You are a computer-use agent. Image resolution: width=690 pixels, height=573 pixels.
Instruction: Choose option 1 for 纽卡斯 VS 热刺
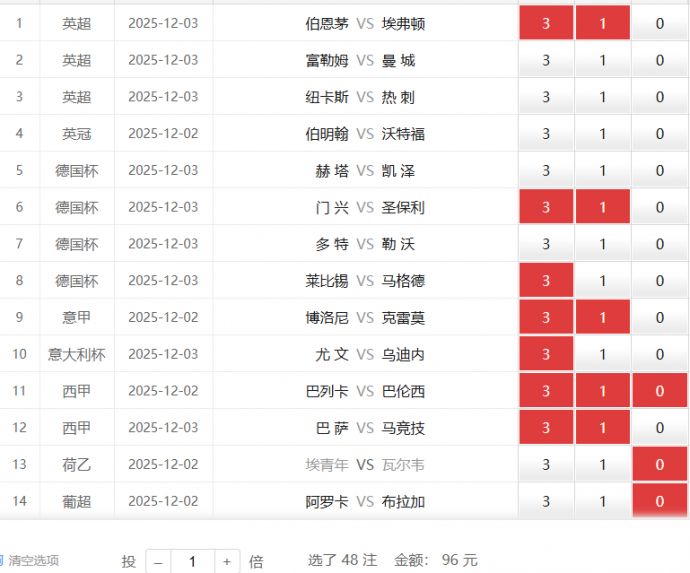(x=602, y=97)
